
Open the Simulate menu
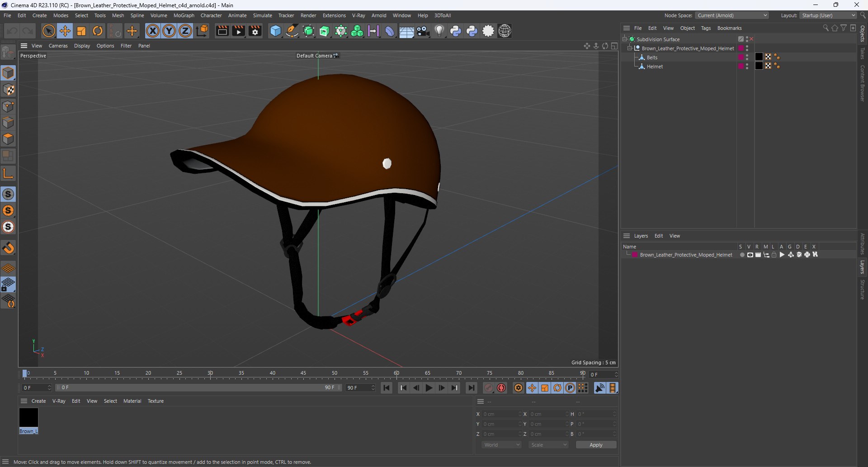tap(262, 15)
